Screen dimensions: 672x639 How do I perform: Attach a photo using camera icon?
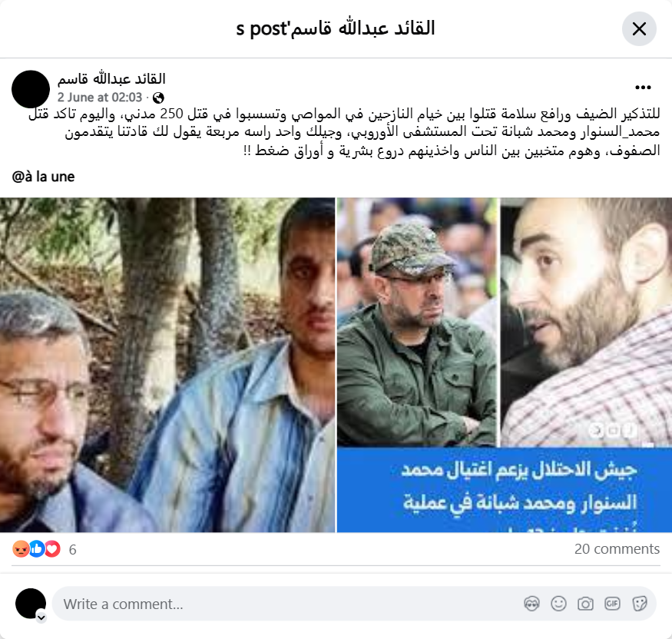(585, 604)
